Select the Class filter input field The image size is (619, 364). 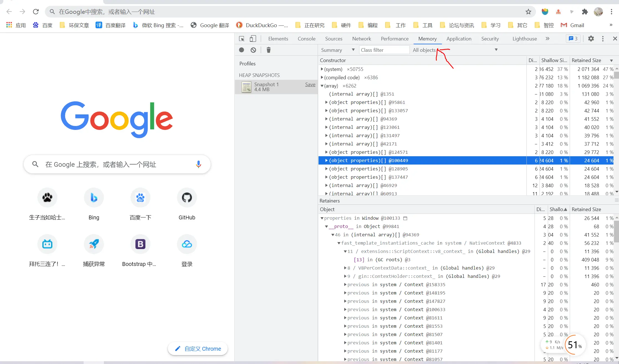pyautogui.click(x=383, y=50)
